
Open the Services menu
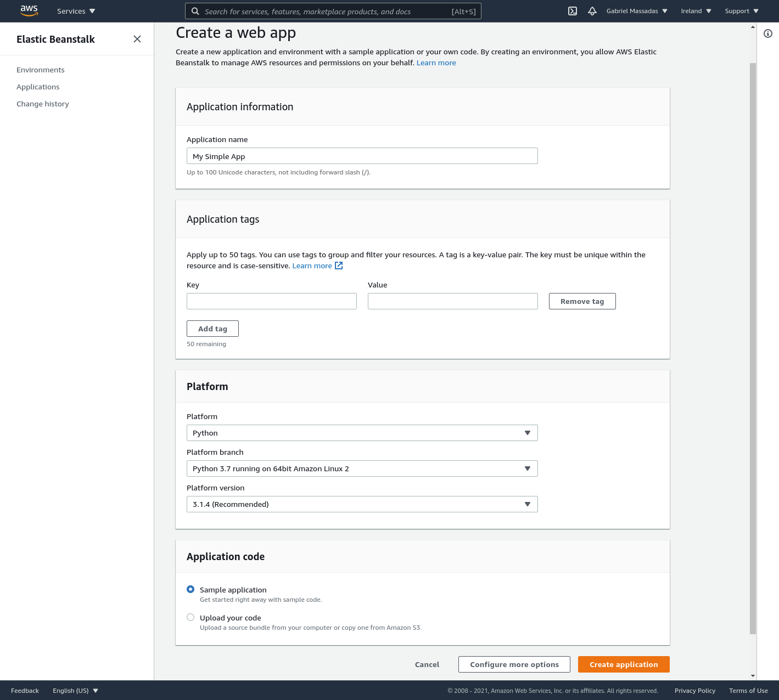75,11
